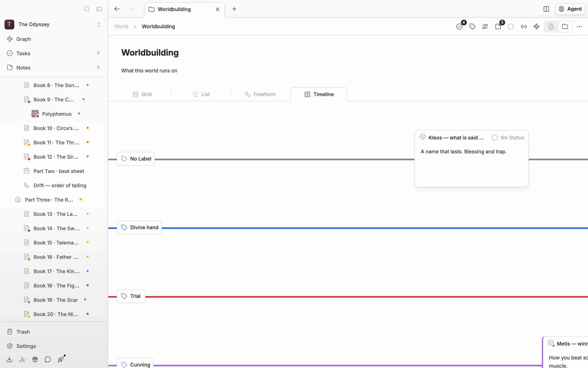
Task: Click the Kleos card globe icon
Action: [423, 137]
